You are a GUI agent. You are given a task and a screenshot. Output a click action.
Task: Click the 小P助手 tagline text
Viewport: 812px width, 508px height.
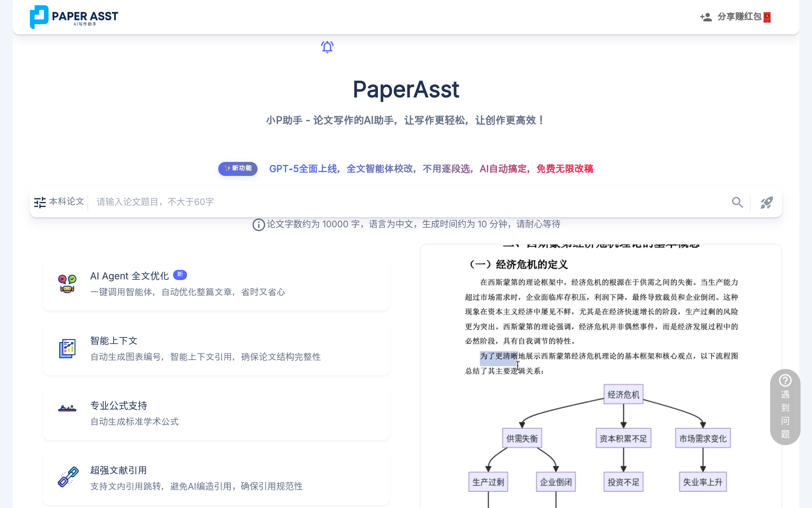pyautogui.click(x=406, y=120)
